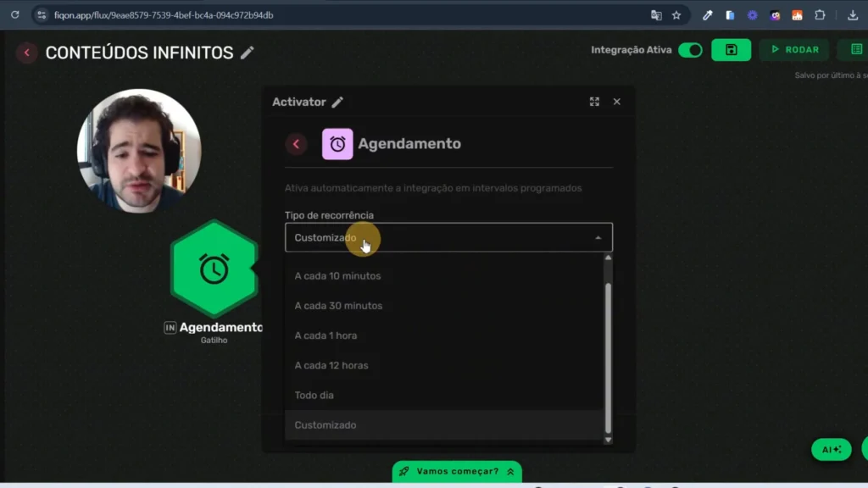868x488 pixels.
Task: Click the expand panel icon in Activator header
Action: click(x=594, y=101)
